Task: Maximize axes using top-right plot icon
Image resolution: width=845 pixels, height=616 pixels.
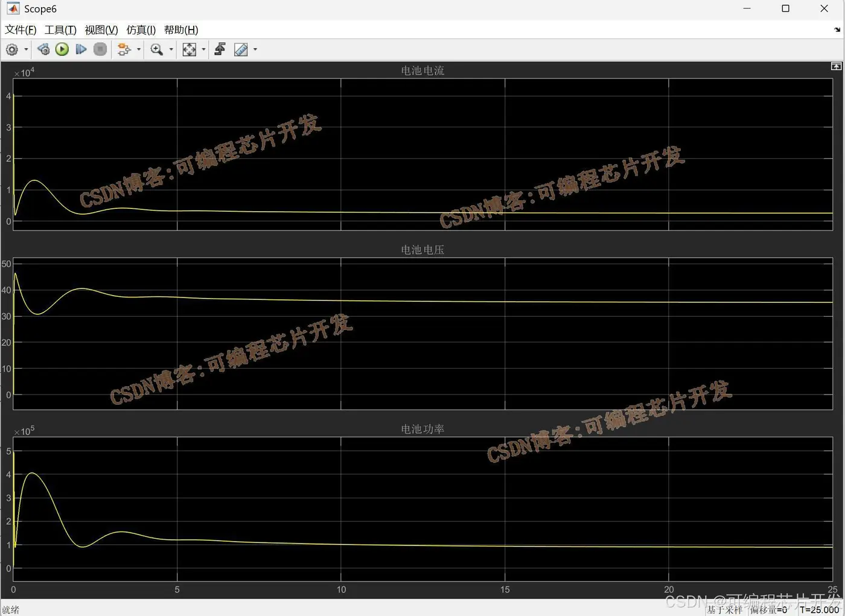Action: pos(836,66)
